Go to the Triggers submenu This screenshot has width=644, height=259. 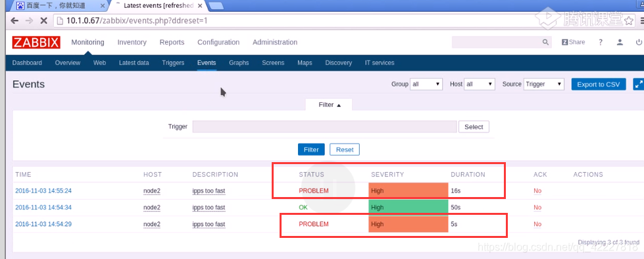point(173,63)
